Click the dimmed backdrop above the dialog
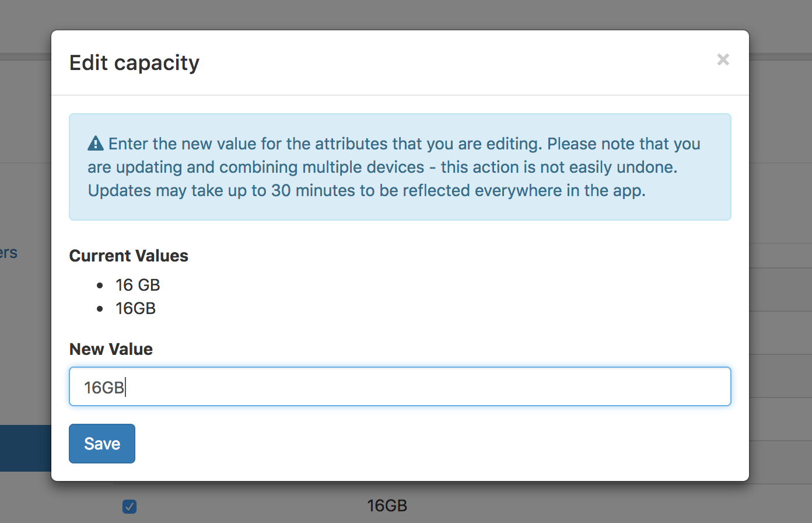The height and width of the screenshot is (523, 812). coord(406,15)
